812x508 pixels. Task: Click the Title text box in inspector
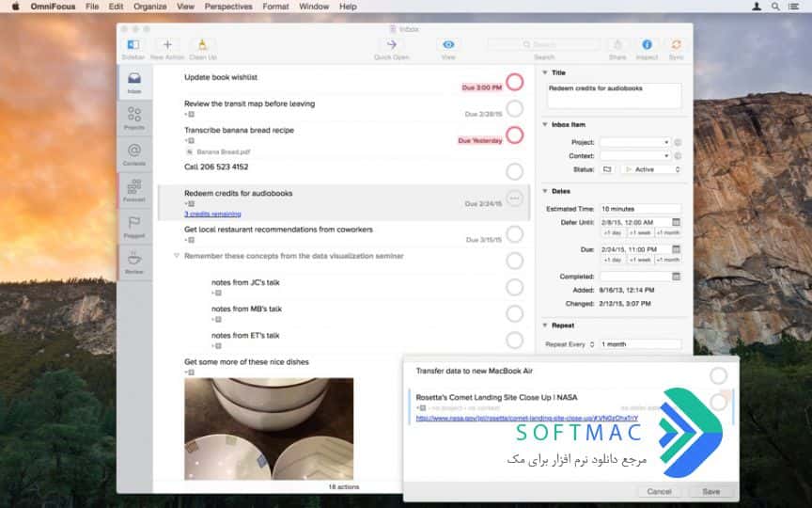pos(615,95)
